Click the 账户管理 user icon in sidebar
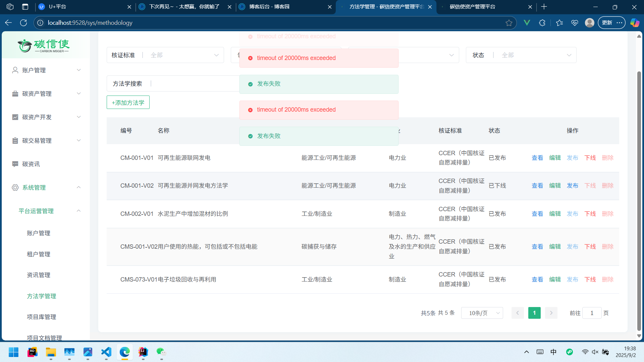The height and width of the screenshot is (362, 644). click(15, 70)
